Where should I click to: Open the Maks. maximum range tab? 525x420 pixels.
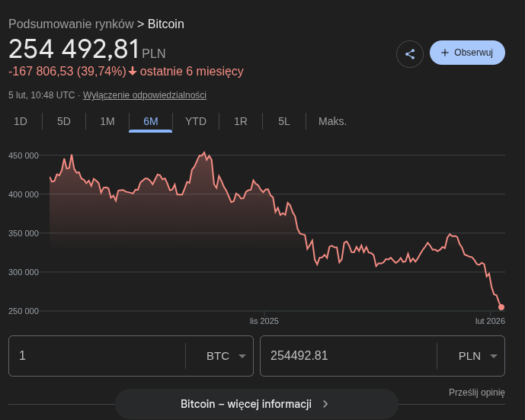[332, 121]
